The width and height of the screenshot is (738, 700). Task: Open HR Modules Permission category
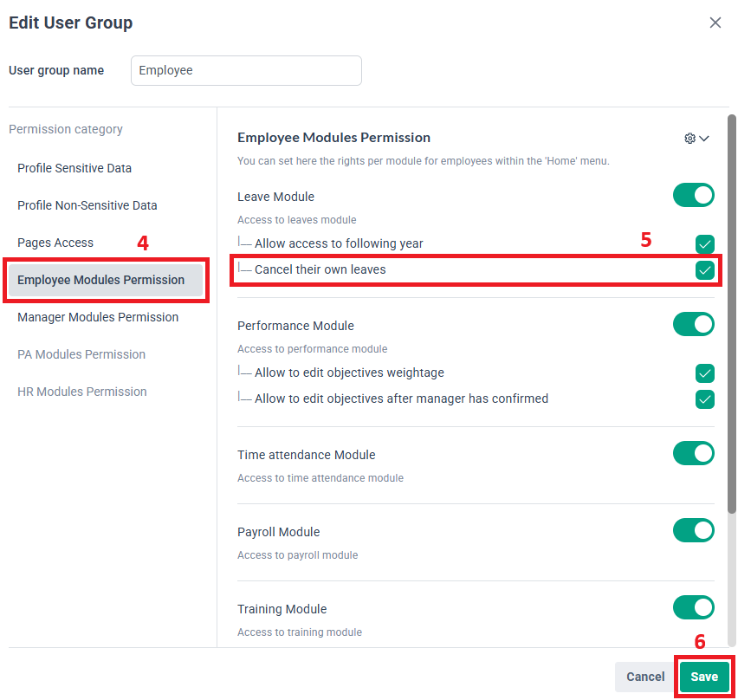82,392
